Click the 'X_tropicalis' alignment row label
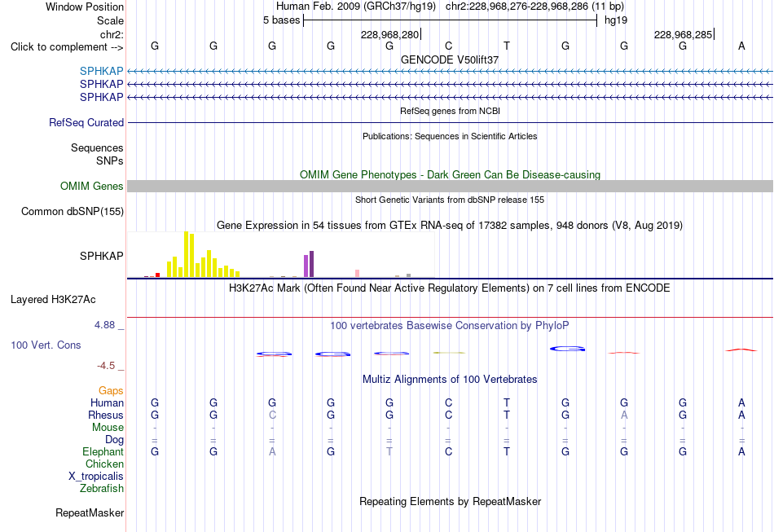Viewport: 774px width, 532px height. 96,477
